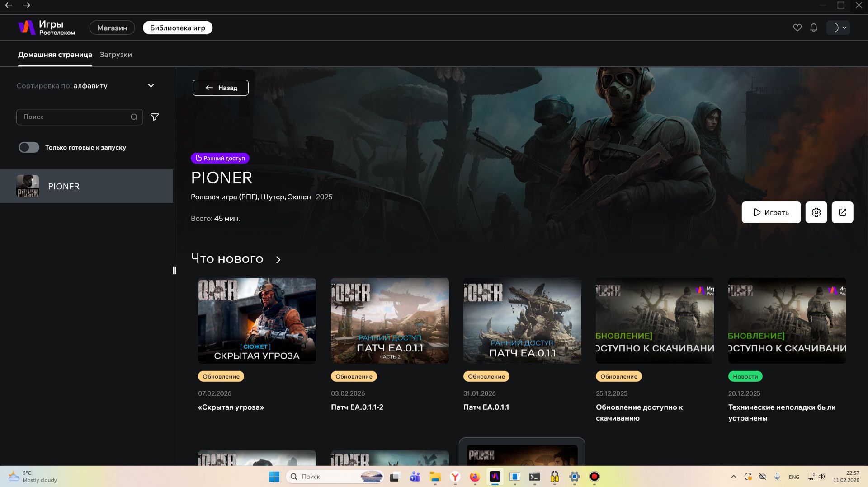Click the Патч EA.0.1.1-2 title
Image resolution: width=868 pixels, height=487 pixels.
(x=357, y=407)
